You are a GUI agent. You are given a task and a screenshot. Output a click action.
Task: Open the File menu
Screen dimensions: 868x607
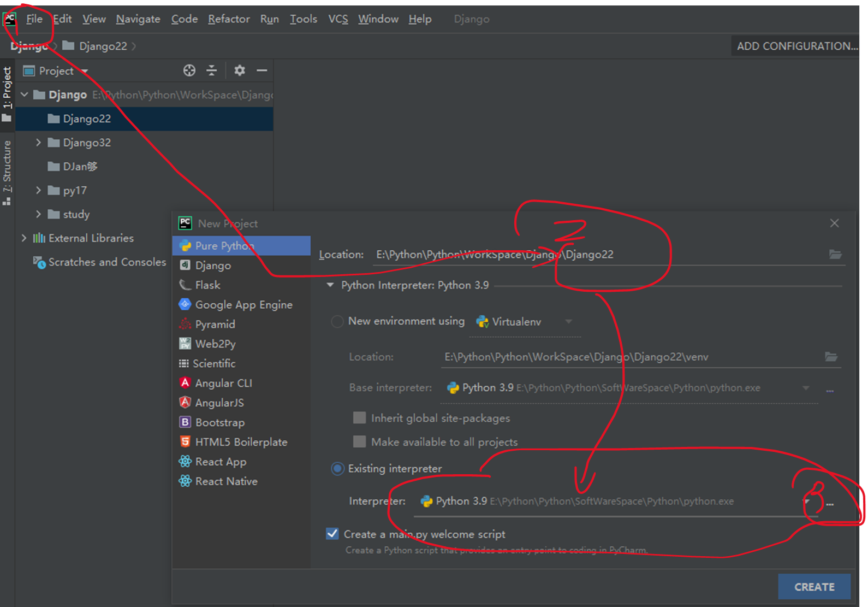[34, 19]
